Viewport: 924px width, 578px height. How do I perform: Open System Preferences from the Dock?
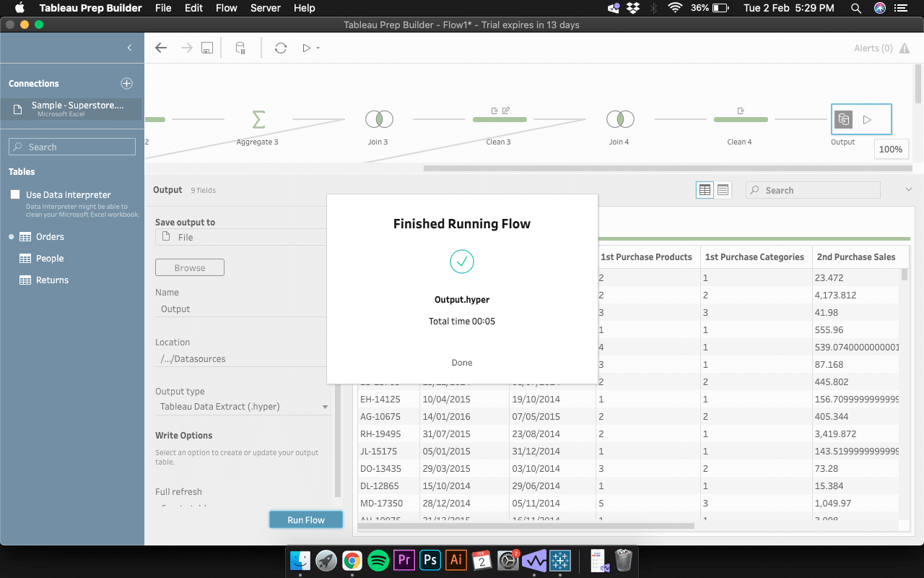coord(509,560)
